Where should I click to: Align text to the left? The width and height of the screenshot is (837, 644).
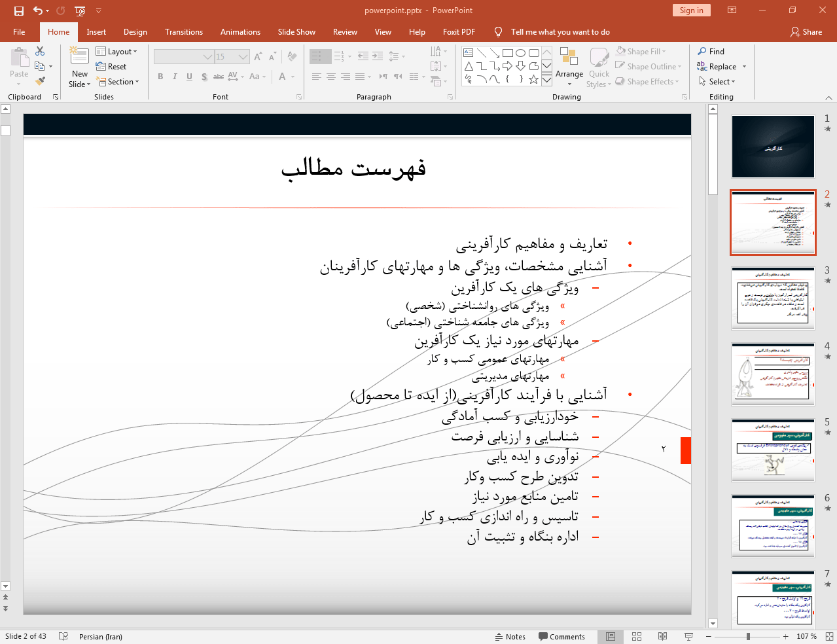[317, 77]
